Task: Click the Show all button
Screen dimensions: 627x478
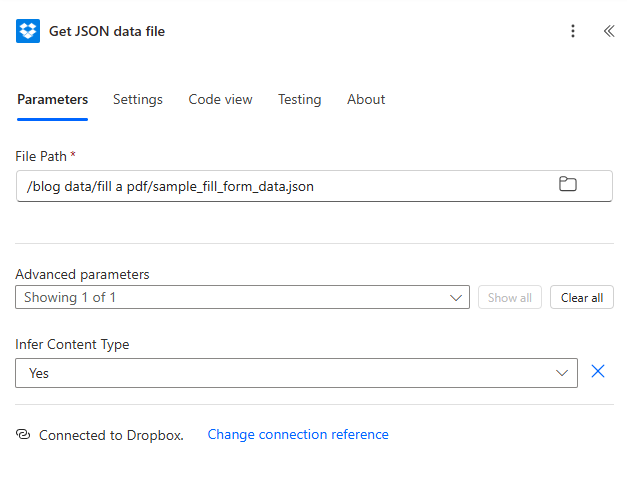Action: (510, 297)
